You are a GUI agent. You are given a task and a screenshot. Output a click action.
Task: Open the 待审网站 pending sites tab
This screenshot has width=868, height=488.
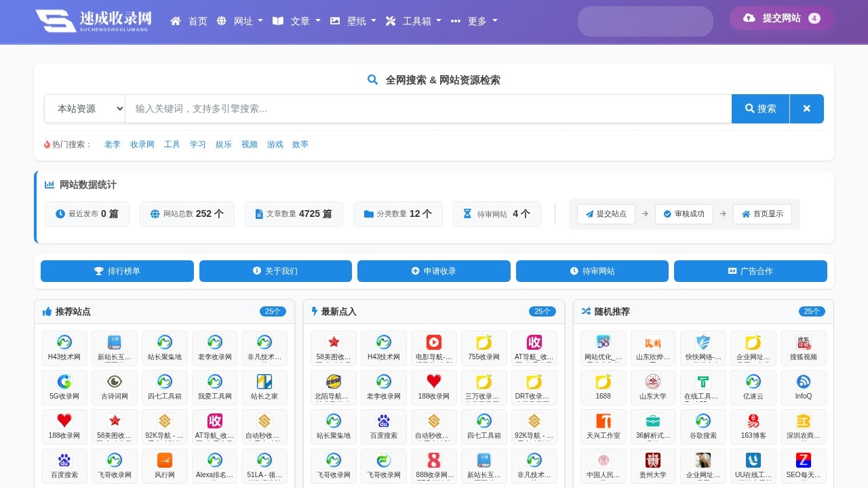pyautogui.click(x=592, y=271)
